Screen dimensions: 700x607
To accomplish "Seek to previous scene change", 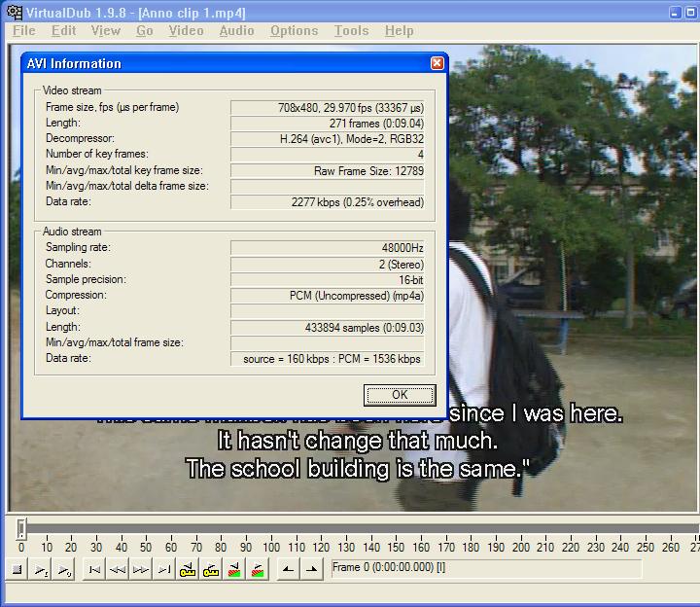I will pyautogui.click(x=234, y=569).
